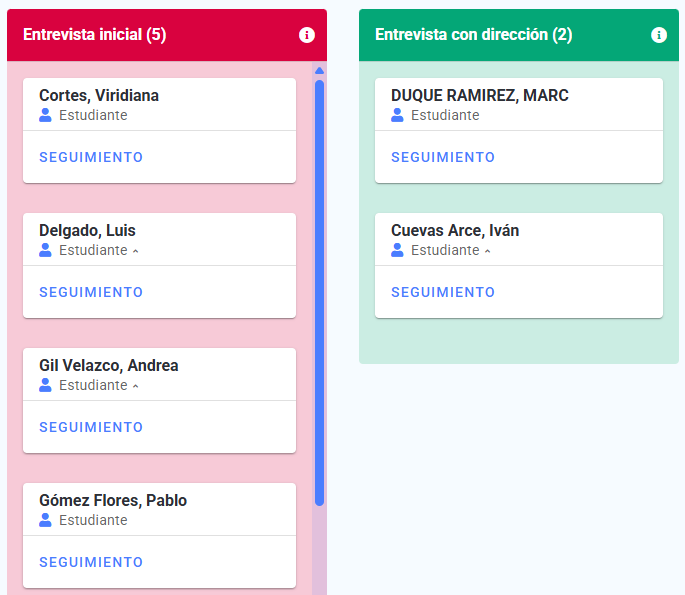Select the Cuevas Arce, Iván card name
Screen dimensions: 685x595
(455, 230)
